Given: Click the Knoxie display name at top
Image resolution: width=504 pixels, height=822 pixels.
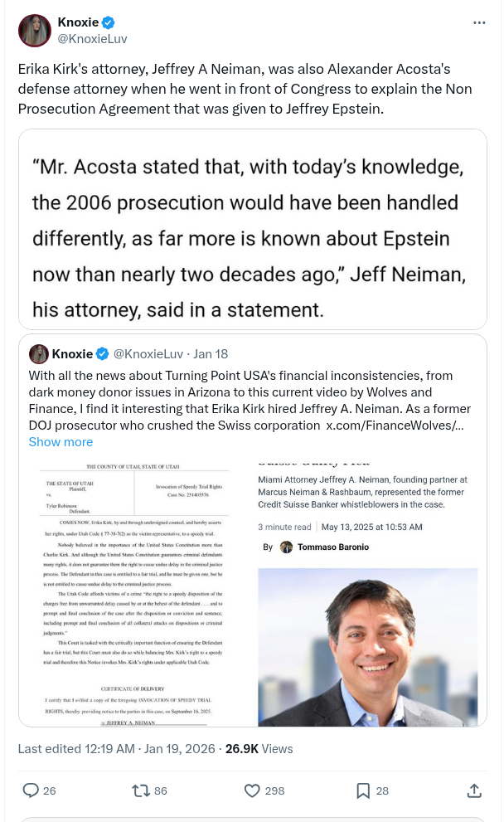Looking at the screenshot, I should 77,22.
